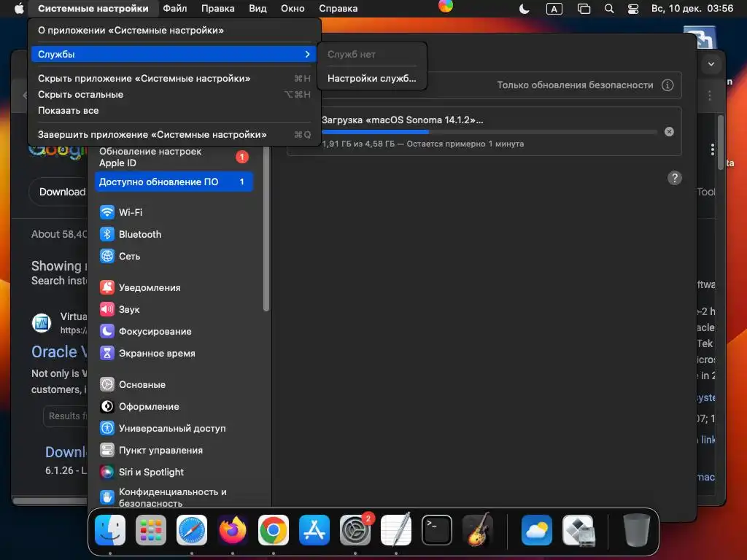Cancel the macOS Sonoma download
This screenshot has width=747, height=560.
(x=670, y=131)
